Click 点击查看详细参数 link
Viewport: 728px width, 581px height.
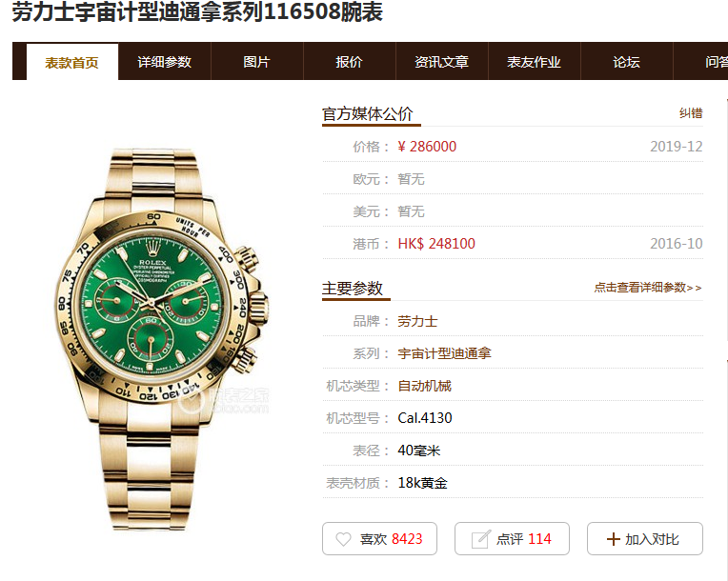[x=648, y=288]
